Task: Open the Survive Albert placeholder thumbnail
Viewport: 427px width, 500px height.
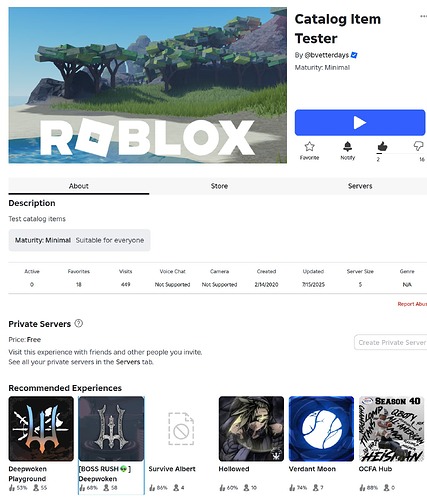Action: pyautogui.click(x=181, y=429)
